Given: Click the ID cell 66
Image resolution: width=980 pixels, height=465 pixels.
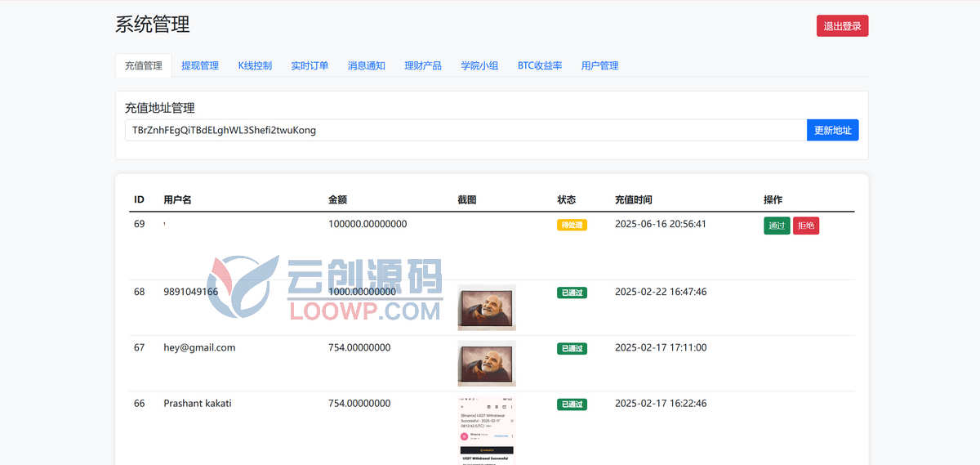Looking at the screenshot, I should coord(140,403).
